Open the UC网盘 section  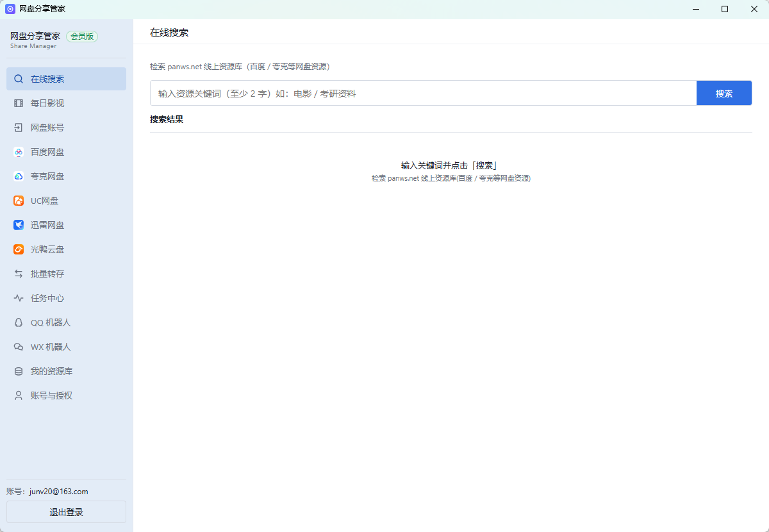(67, 201)
